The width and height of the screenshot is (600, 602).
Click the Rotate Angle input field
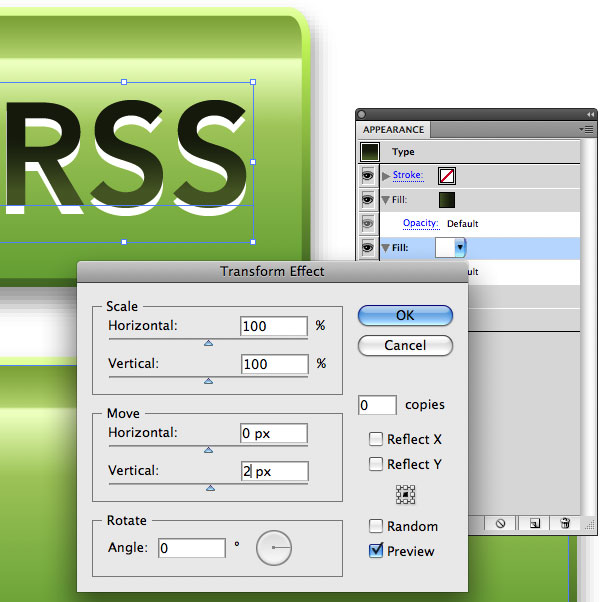pyautogui.click(x=192, y=547)
